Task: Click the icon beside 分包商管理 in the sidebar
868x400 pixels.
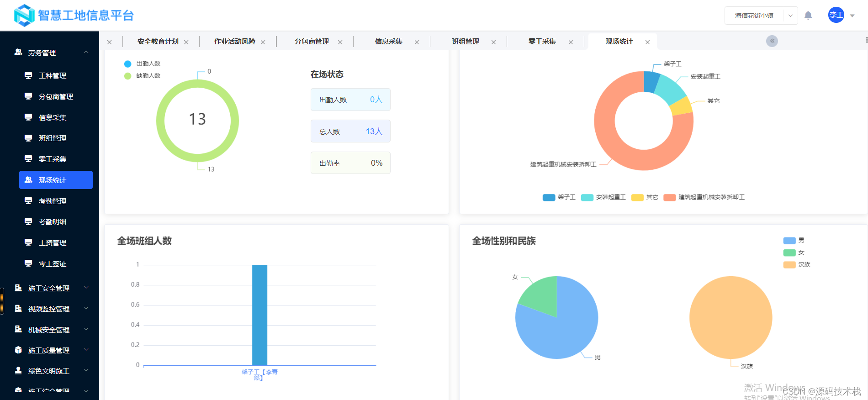Action: click(x=28, y=96)
